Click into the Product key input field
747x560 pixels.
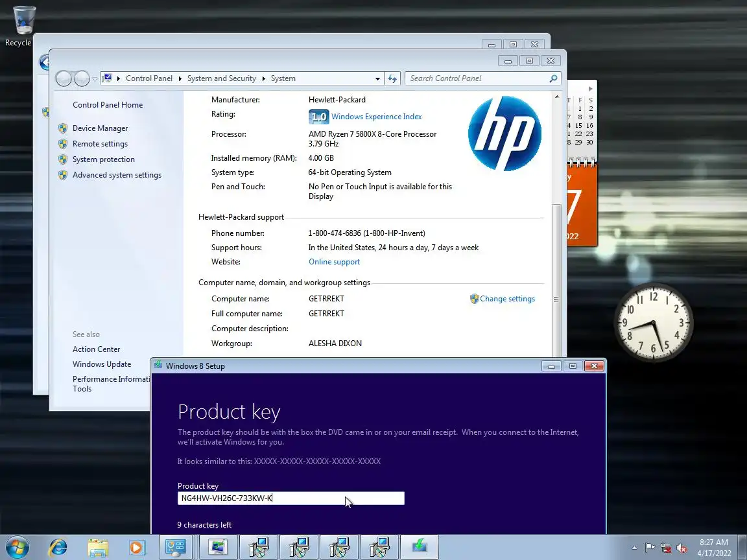[x=290, y=498]
